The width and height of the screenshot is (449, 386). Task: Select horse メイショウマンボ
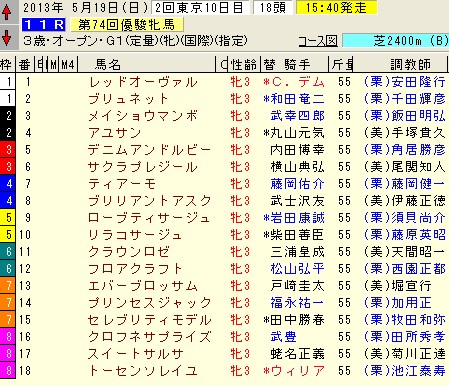(143, 116)
